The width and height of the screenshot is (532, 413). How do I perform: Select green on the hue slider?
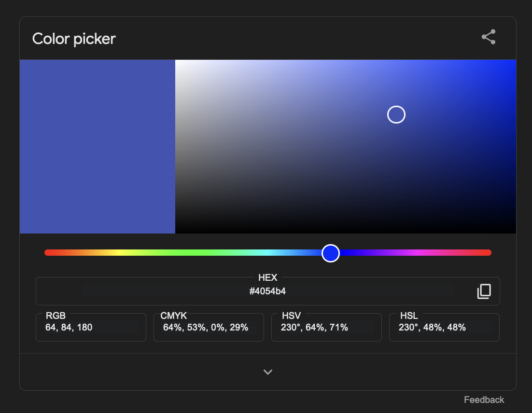[x=193, y=253]
